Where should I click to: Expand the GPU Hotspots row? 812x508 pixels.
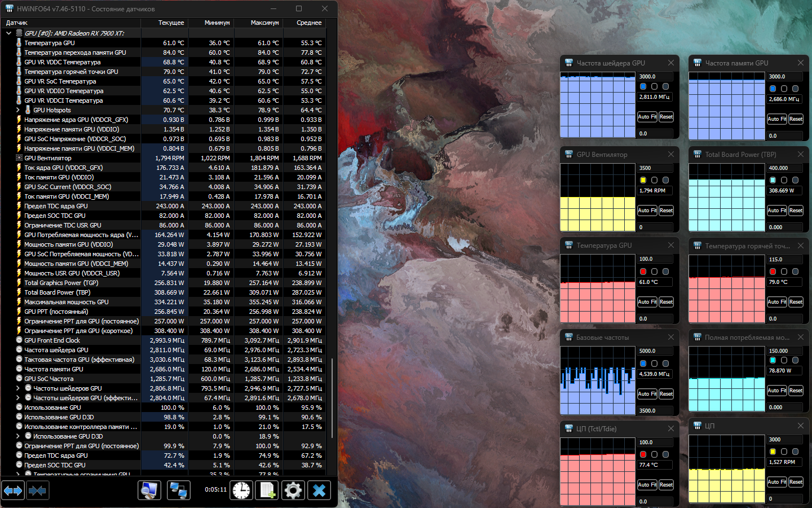[18, 110]
